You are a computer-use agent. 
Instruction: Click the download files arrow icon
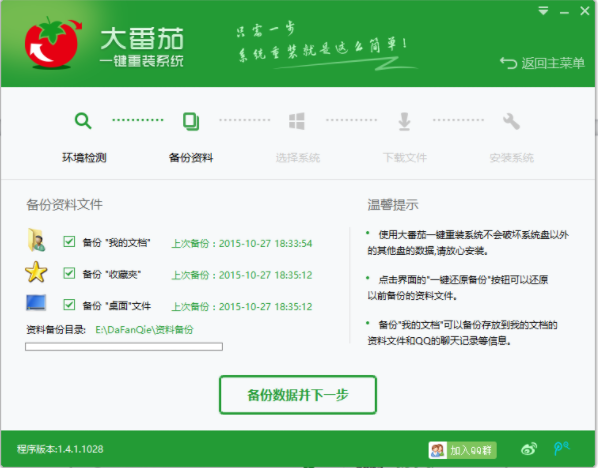click(x=404, y=122)
